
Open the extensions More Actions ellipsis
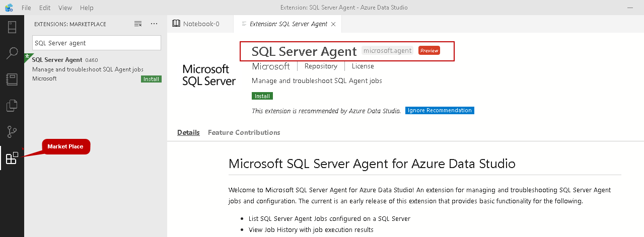pyautogui.click(x=154, y=24)
